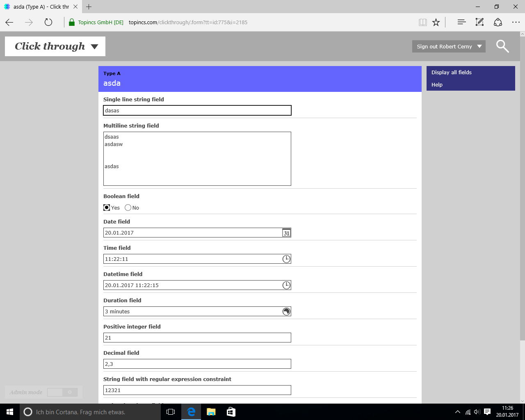
Task: Click the search magnifier icon
Action: (502, 46)
